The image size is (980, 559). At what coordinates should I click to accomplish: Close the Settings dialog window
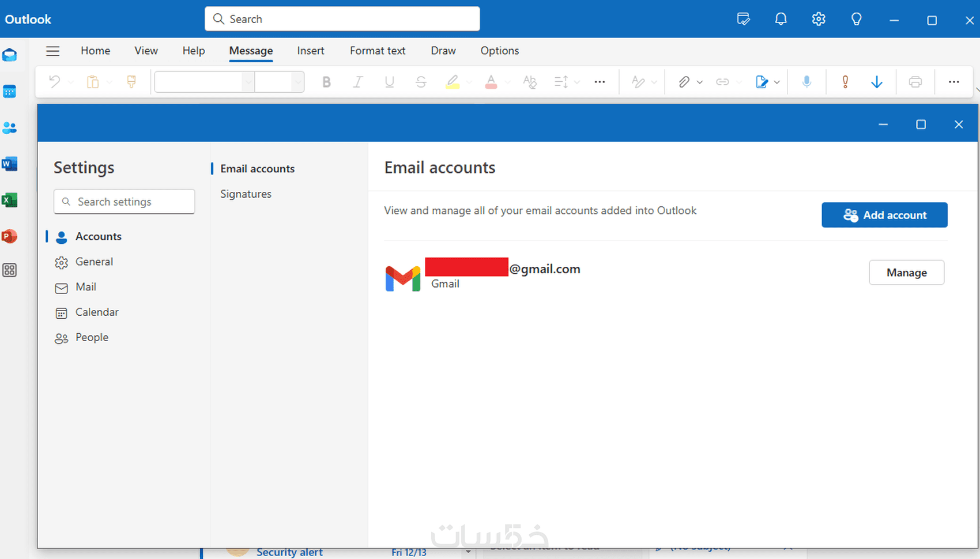coord(959,124)
